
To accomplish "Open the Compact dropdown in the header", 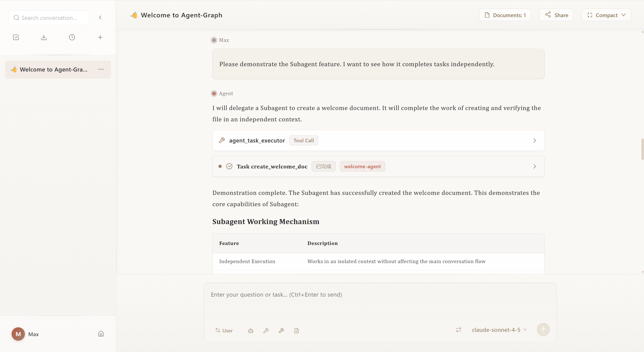I will [x=606, y=15].
